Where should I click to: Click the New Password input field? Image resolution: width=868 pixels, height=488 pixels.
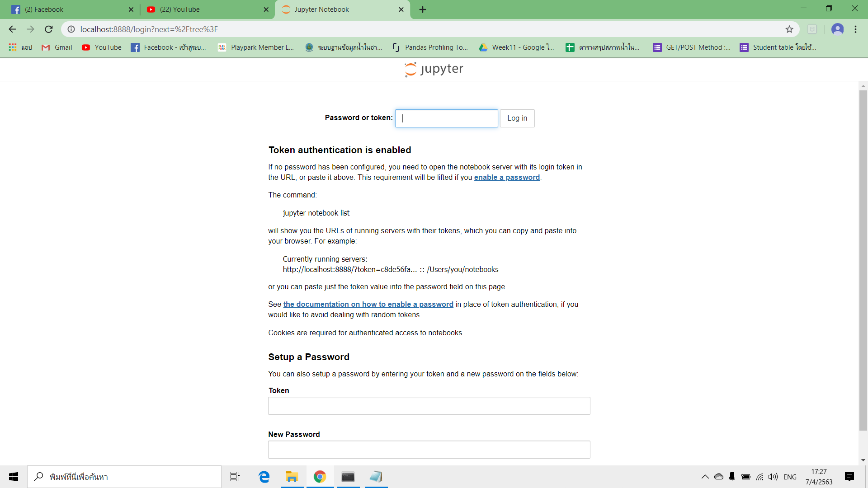pos(429,450)
